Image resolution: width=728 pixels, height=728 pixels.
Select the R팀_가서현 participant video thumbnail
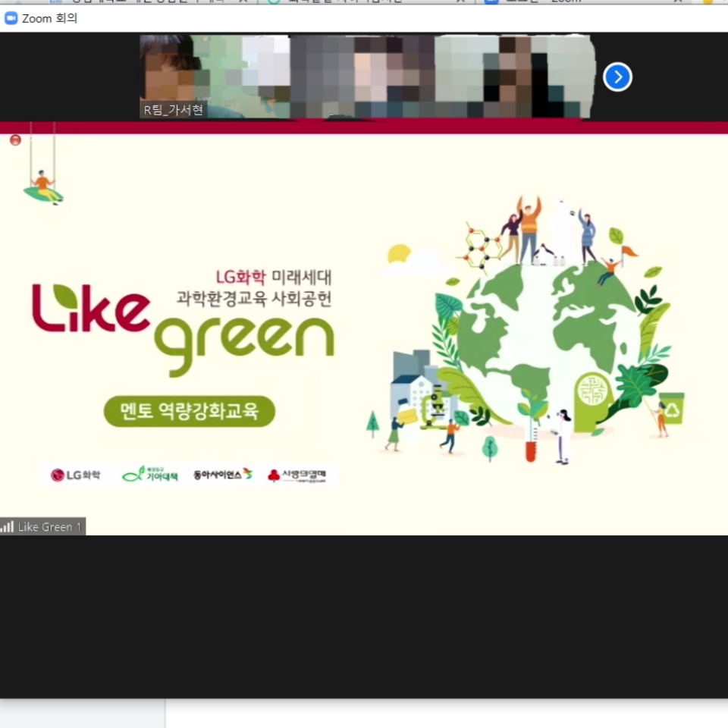pos(215,77)
